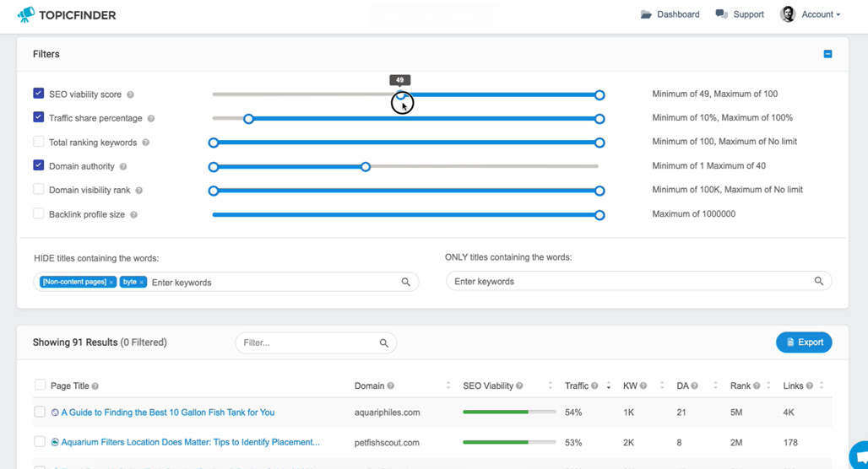Remove the [Non-content pages] tag
The image size is (868, 469).
click(111, 282)
